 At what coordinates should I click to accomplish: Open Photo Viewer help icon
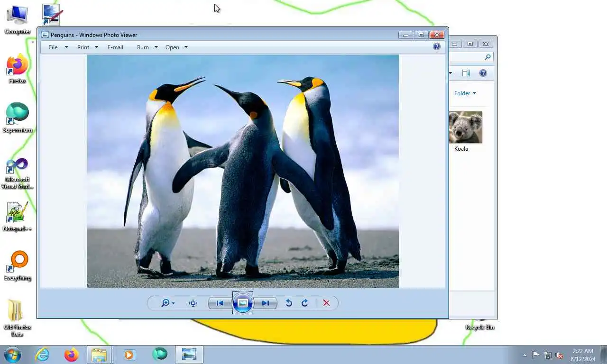pos(437,46)
